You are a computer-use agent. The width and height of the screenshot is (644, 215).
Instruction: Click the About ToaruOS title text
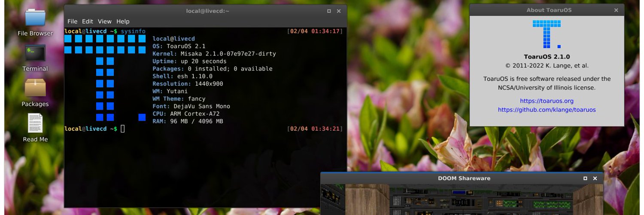point(549,10)
